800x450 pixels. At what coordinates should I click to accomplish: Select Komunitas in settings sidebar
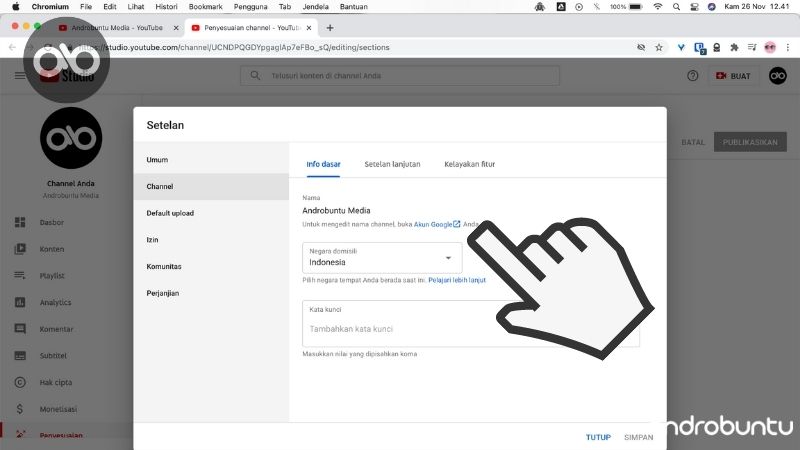click(211, 266)
